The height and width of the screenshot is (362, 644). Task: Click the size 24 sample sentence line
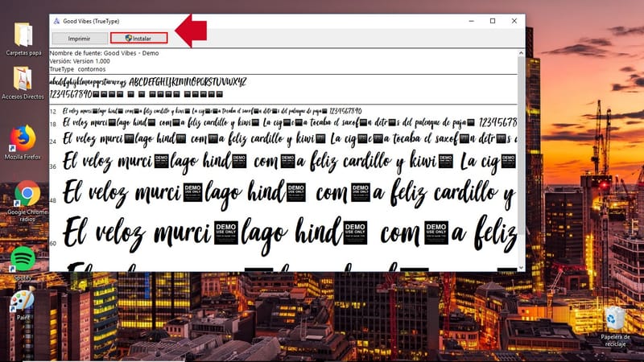[x=290, y=138]
